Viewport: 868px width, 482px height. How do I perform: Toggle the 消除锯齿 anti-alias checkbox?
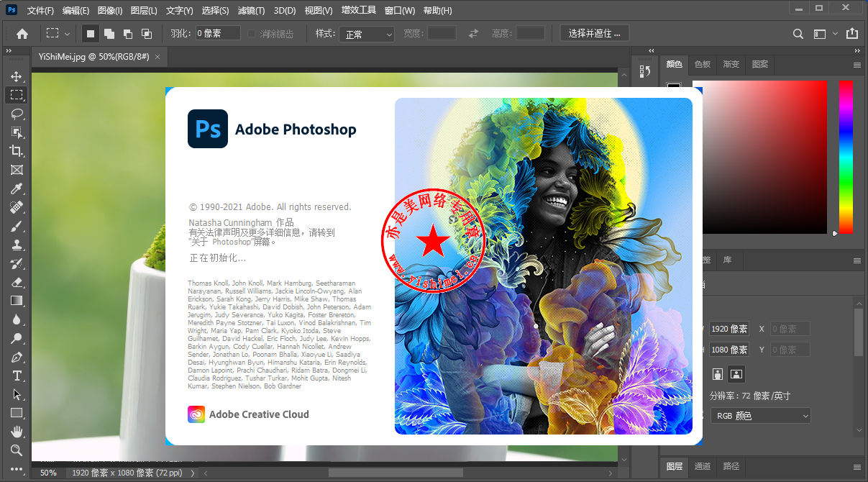tap(252, 34)
